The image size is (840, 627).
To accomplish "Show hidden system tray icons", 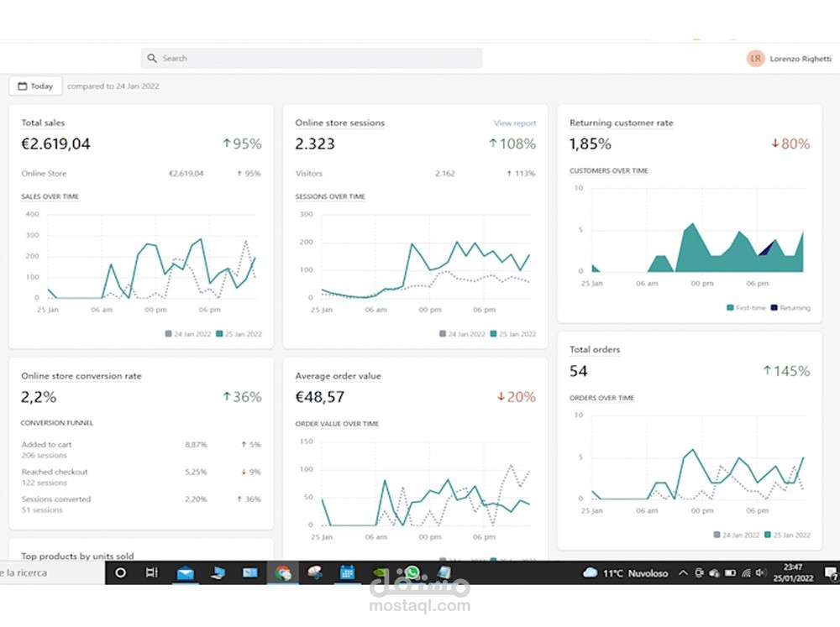I will click(683, 573).
